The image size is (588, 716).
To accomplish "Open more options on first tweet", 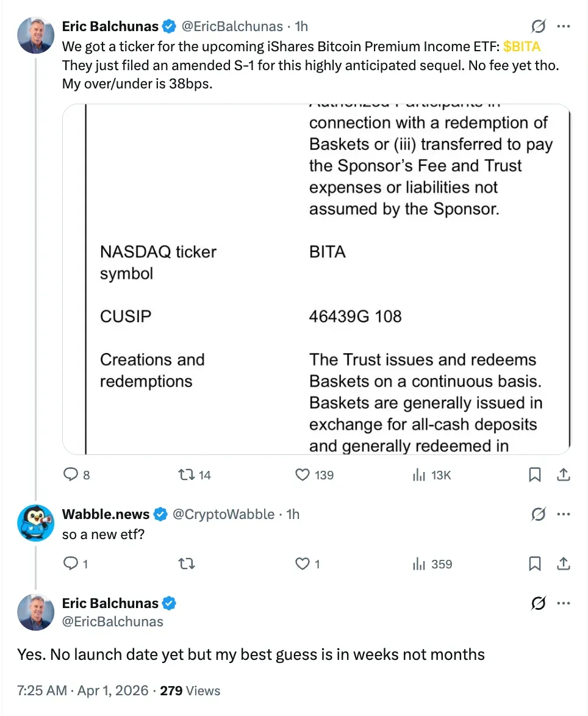I will point(564,27).
